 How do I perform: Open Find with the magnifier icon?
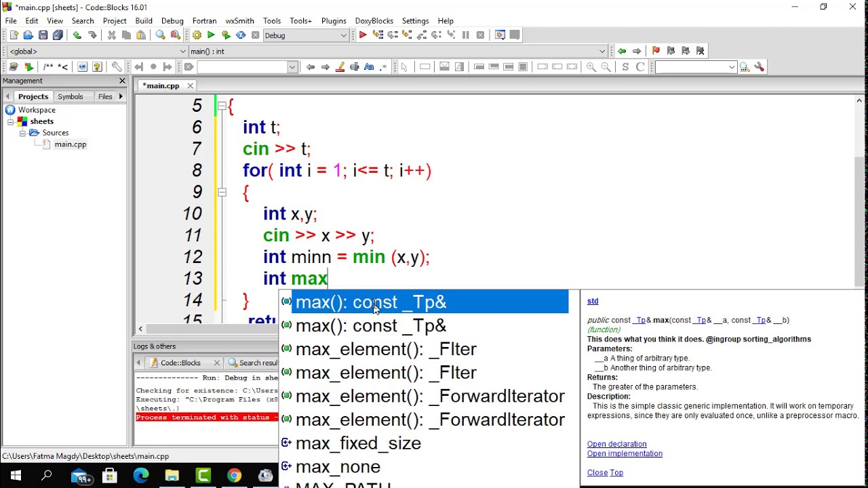(x=161, y=35)
